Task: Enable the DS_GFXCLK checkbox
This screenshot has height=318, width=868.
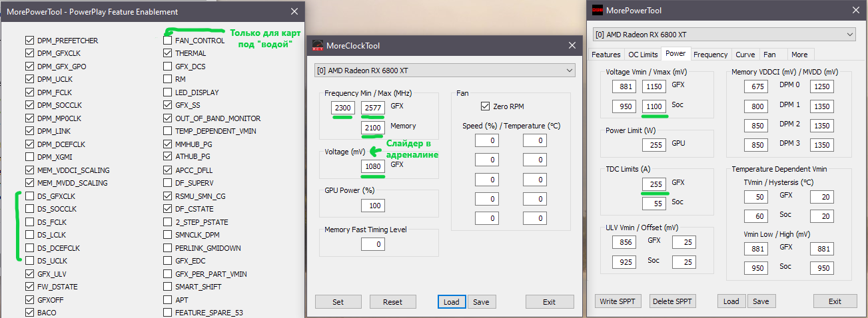Action: pyautogui.click(x=29, y=196)
